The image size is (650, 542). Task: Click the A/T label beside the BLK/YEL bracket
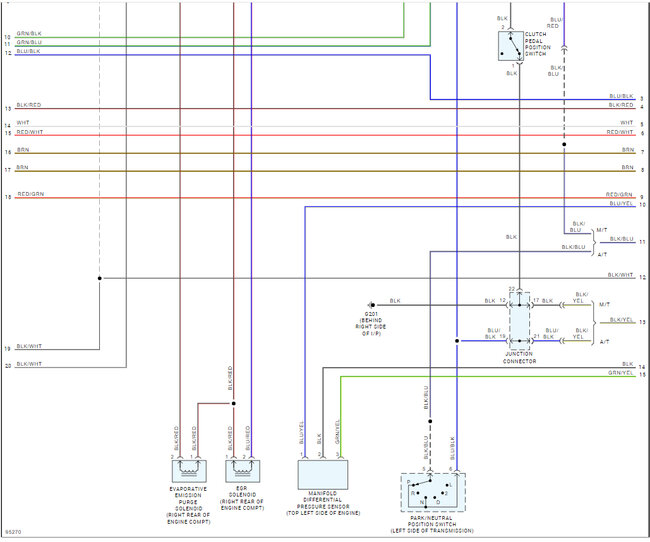604,342
